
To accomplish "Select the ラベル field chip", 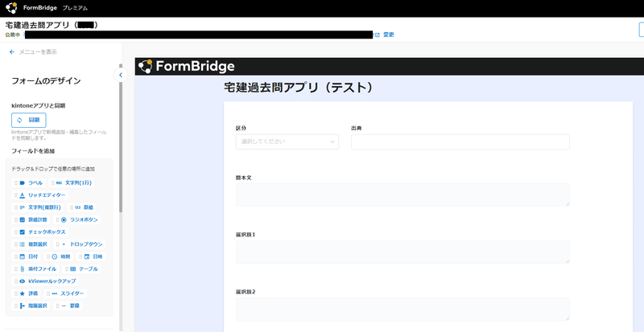I will [28, 183].
